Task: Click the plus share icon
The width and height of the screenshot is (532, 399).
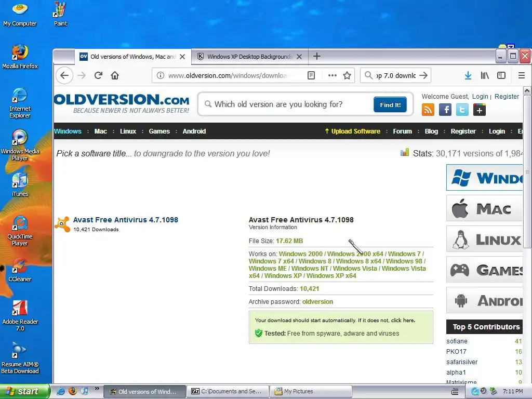Action: 480,110
